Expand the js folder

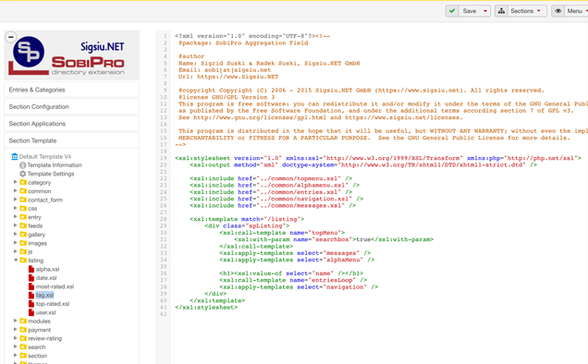[x=16, y=251]
